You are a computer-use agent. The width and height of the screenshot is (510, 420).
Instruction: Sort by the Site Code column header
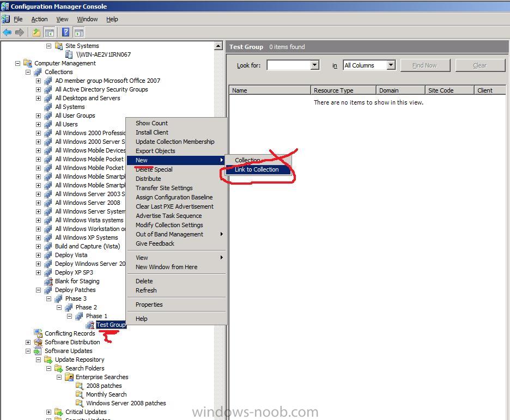coord(450,90)
